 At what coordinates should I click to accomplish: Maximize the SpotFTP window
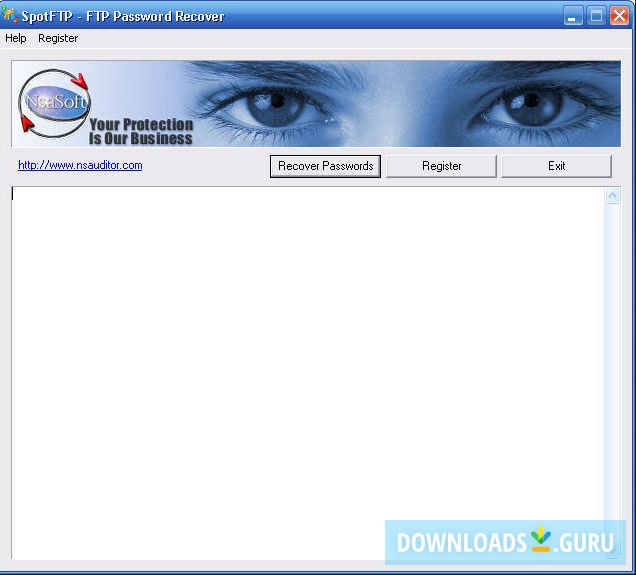(x=596, y=16)
